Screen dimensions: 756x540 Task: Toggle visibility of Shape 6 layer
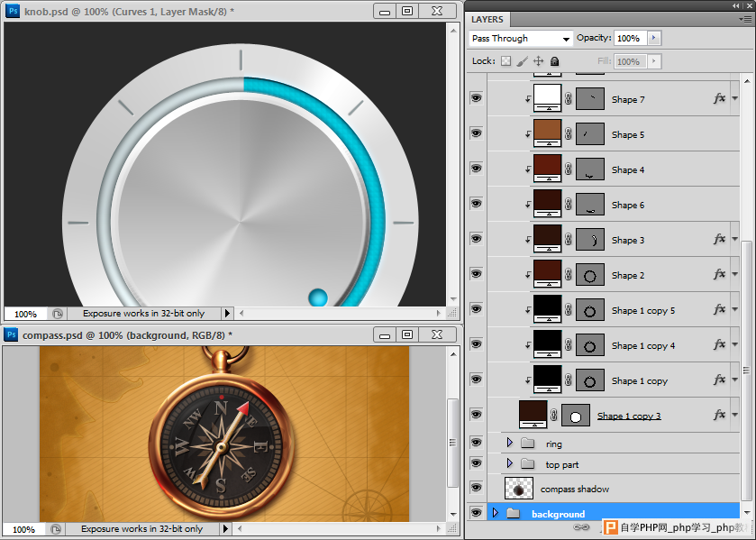point(477,204)
